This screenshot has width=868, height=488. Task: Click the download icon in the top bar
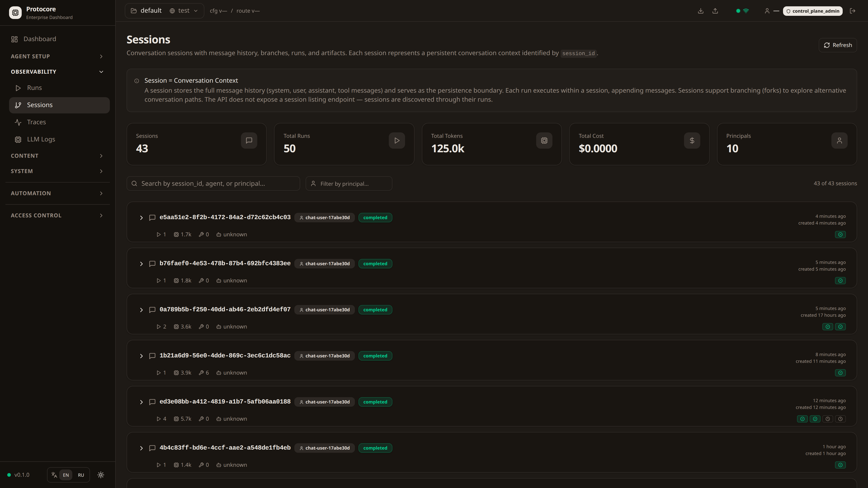pyautogui.click(x=701, y=11)
